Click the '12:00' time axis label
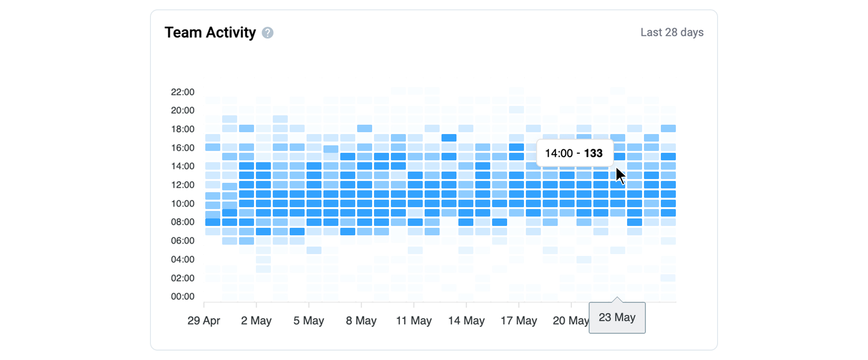Viewport: 868px width, 360px height. tap(182, 185)
